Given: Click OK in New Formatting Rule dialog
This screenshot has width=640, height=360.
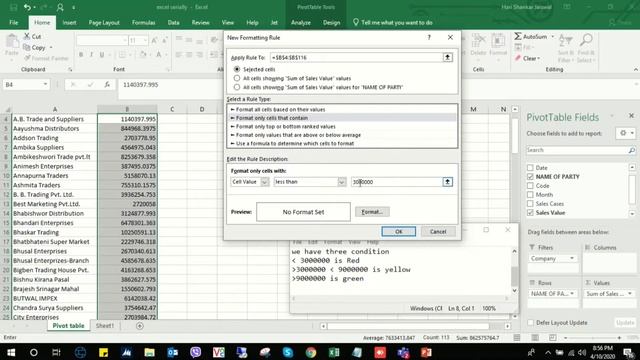Looking at the screenshot, I should click(x=399, y=231).
